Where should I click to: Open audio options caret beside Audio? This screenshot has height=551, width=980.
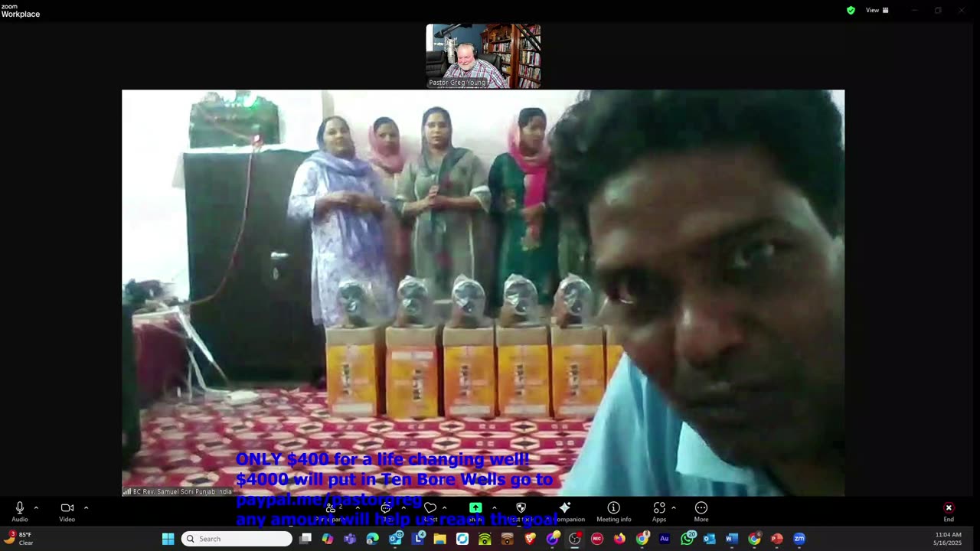pos(36,508)
